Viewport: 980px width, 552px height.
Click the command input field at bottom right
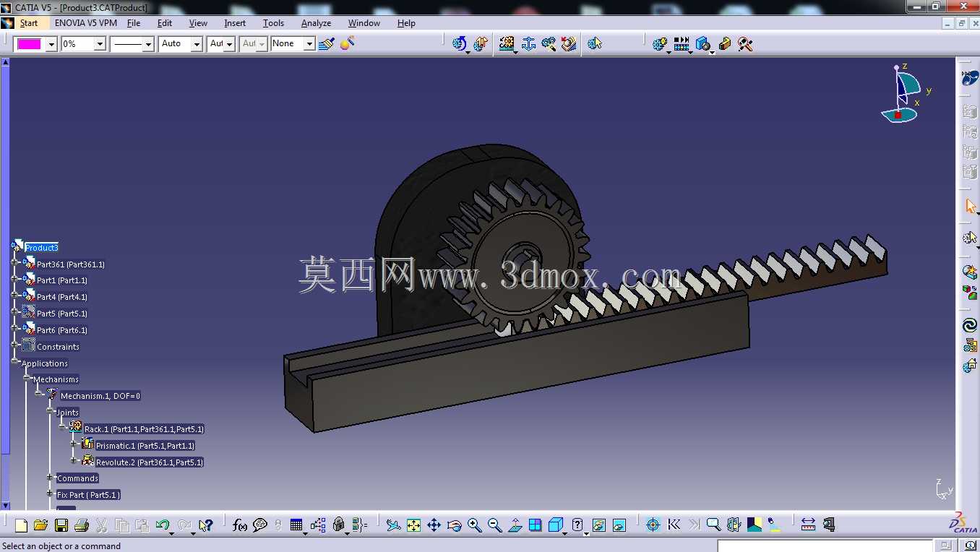point(825,545)
